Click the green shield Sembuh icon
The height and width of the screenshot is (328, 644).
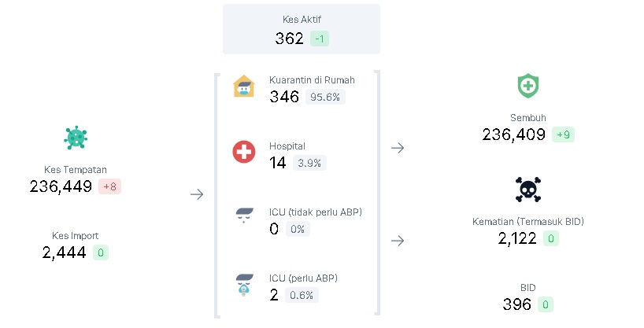[527, 86]
